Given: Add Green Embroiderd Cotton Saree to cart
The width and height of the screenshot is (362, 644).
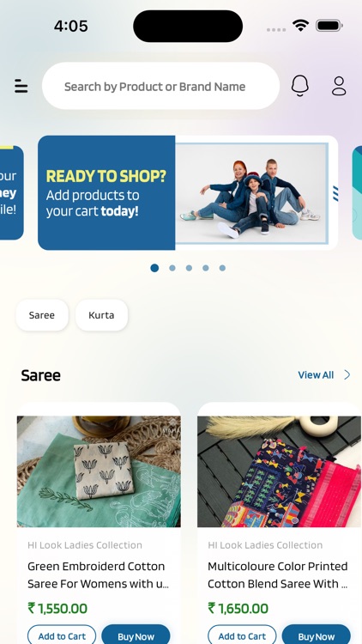Looking at the screenshot, I should [62, 635].
